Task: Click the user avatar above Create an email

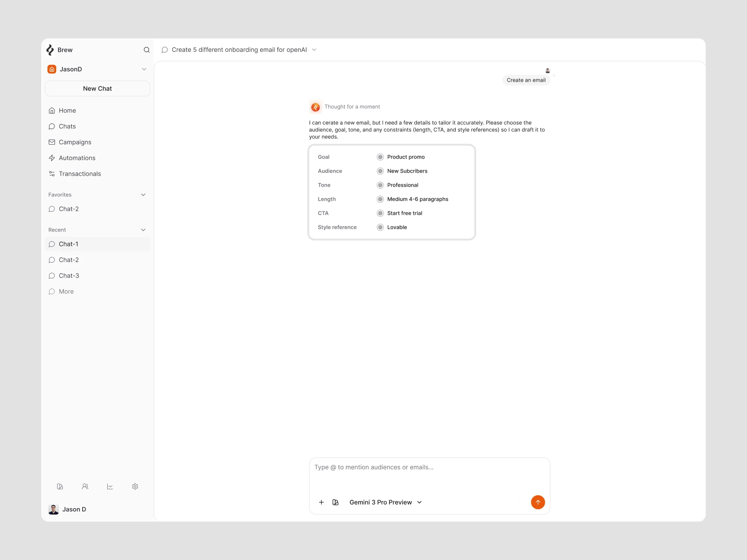Action: click(x=548, y=71)
